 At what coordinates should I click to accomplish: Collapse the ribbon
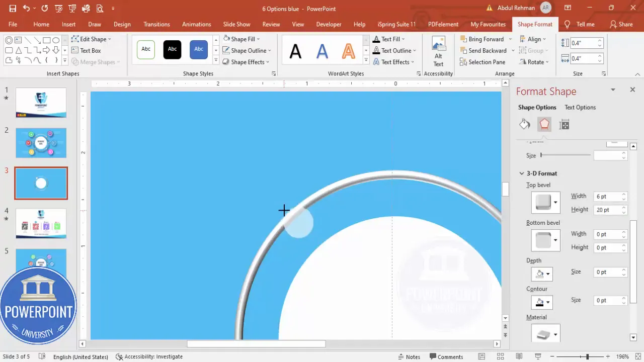[x=637, y=74]
